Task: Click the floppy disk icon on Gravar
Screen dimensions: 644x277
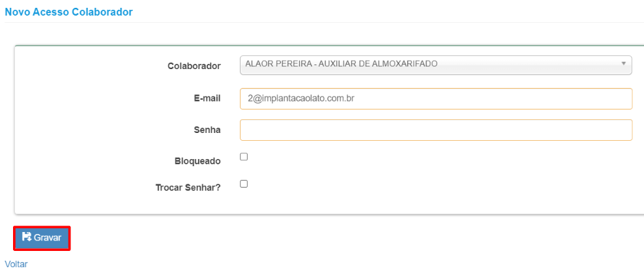Action: click(x=27, y=237)
